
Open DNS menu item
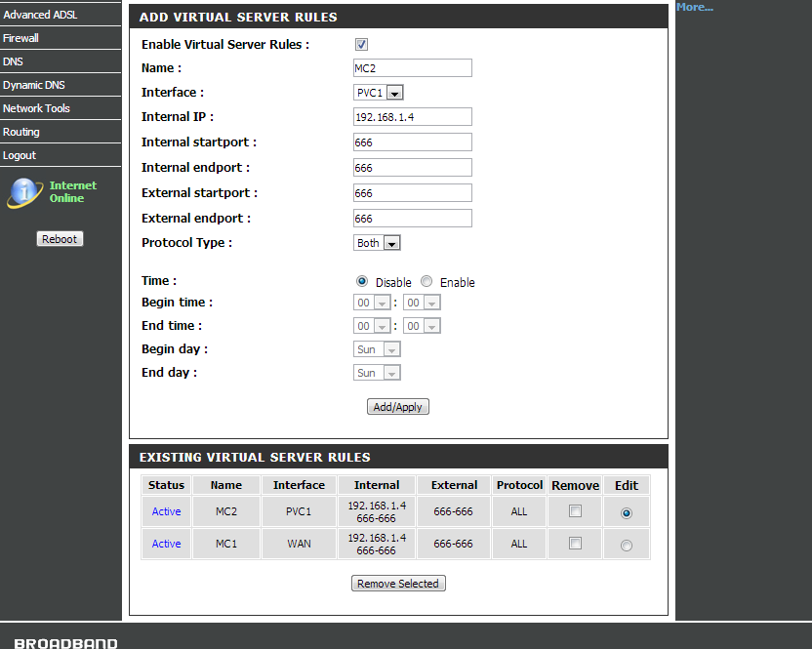(x=61, y=61)
